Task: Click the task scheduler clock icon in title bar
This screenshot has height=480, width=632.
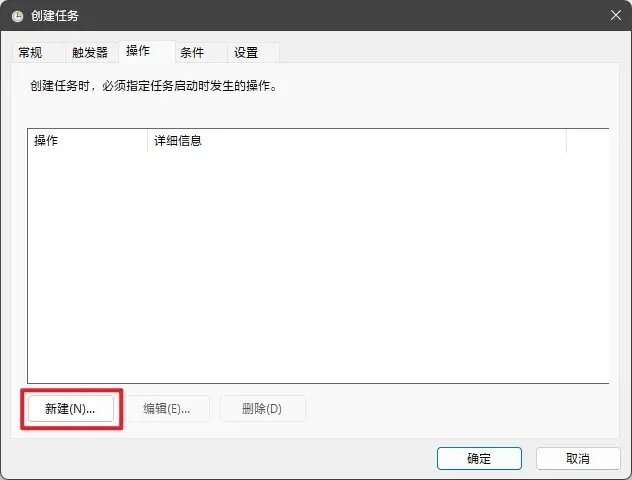Action: click(x=17, y=16)
